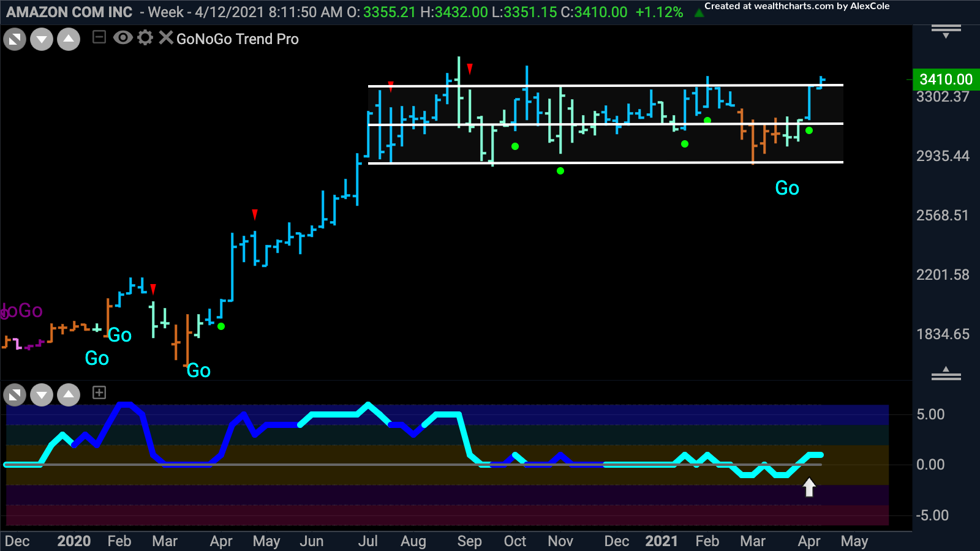The image size is (980, 551).
Task: Click the oscillator 5.00 axis label
Action: click(930, 414)
